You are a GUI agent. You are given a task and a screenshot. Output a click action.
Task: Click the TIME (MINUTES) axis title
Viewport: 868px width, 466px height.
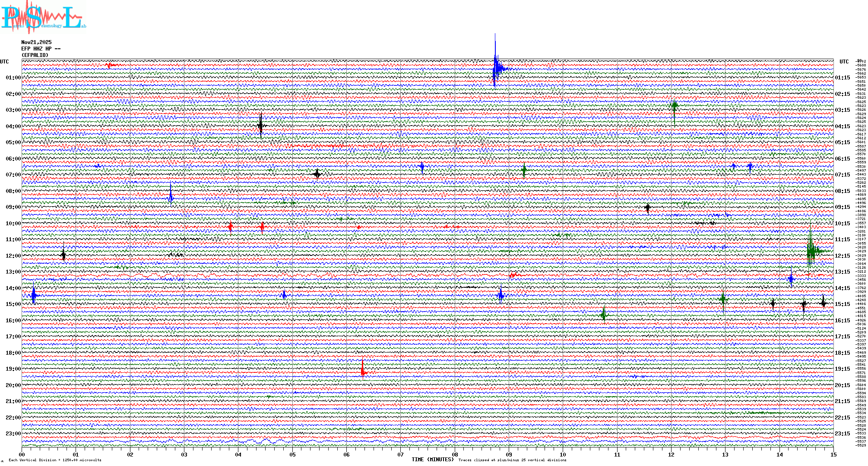433,460
